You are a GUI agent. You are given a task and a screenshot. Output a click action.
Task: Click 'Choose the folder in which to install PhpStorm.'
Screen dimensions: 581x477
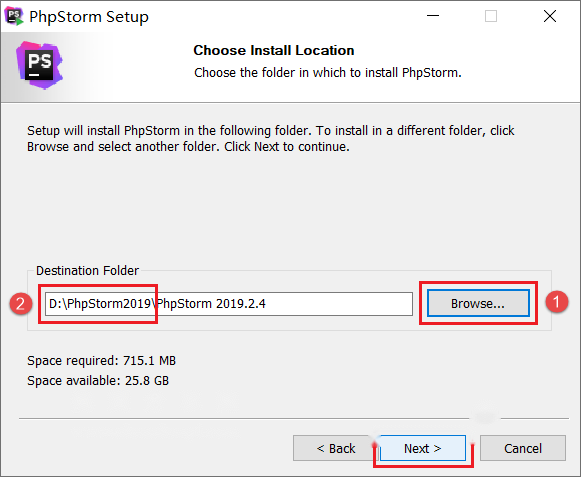[328, 73]
